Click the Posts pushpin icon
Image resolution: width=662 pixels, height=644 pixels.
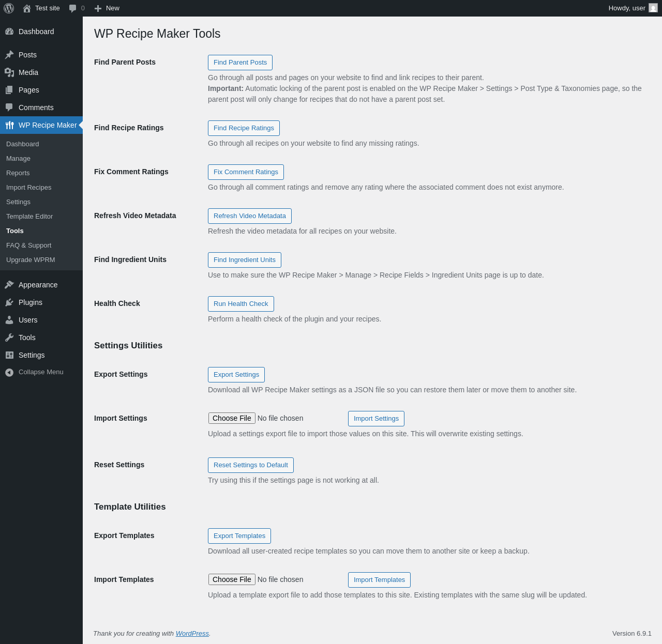(x=9, y=55)
